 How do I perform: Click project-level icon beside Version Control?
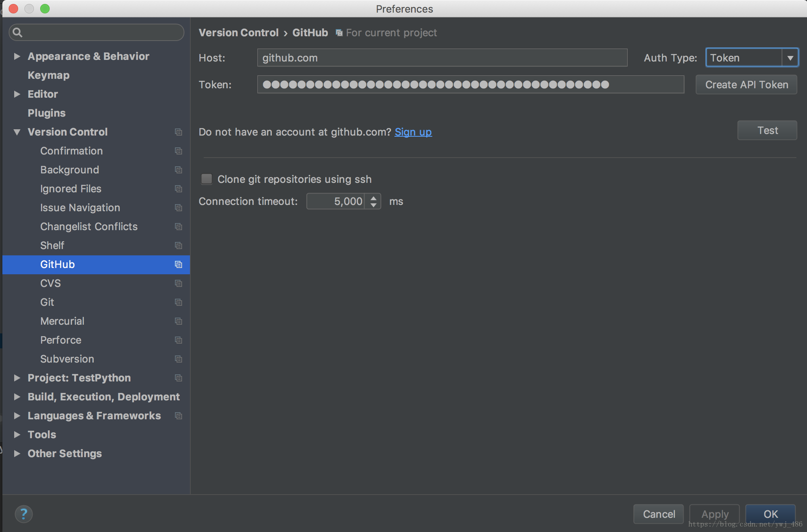(x=179, y=132)
